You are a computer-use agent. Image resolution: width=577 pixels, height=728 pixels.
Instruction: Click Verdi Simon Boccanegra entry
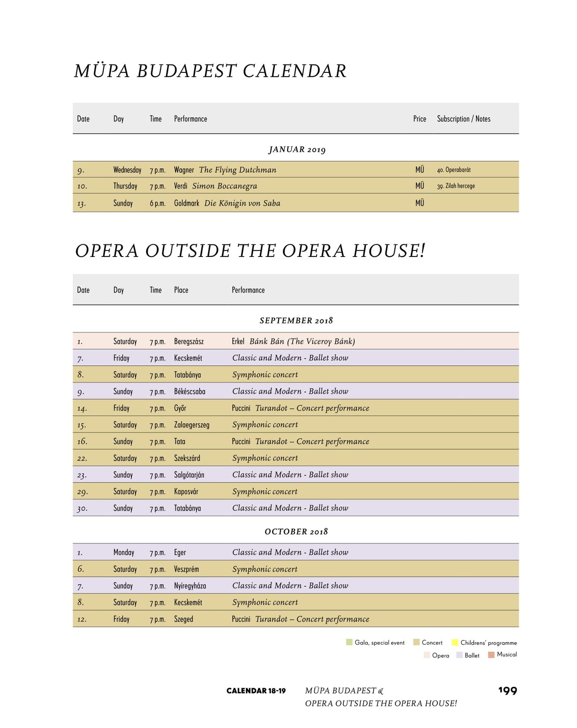click(215, 186)
